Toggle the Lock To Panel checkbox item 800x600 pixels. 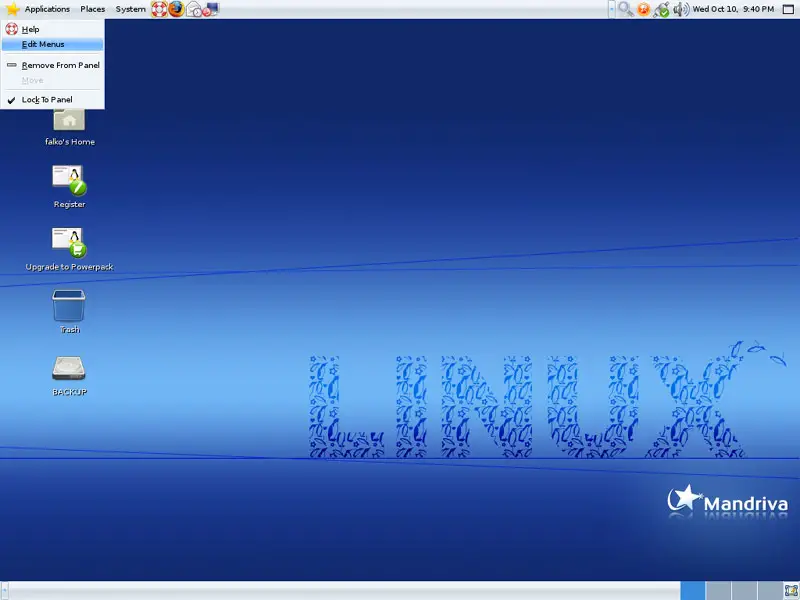point(53,99)
